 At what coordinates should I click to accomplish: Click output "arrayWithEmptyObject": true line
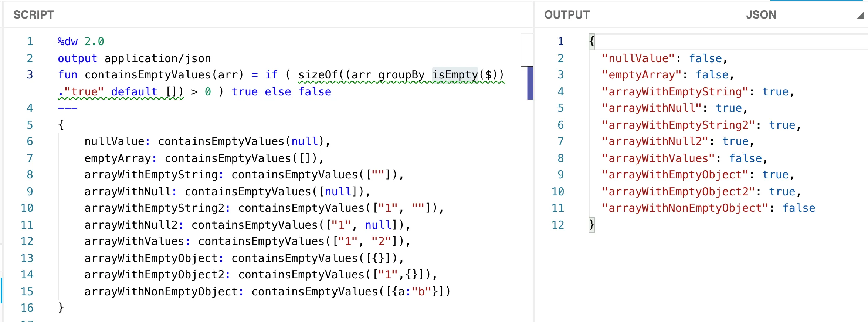(698, 175)
